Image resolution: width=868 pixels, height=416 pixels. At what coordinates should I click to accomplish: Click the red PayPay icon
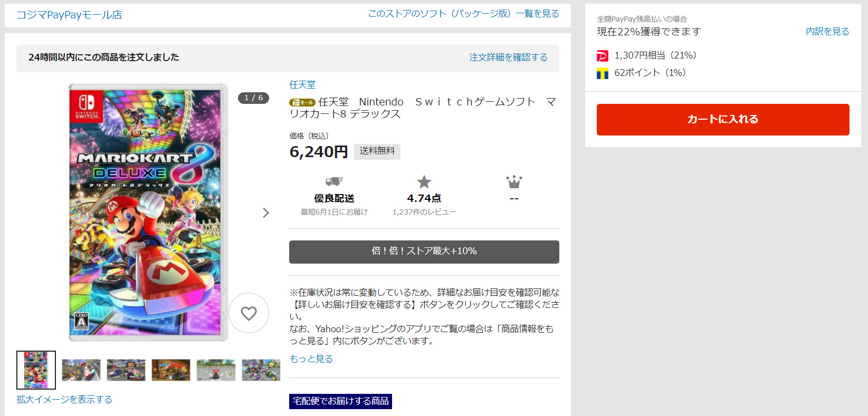(603, 56)
